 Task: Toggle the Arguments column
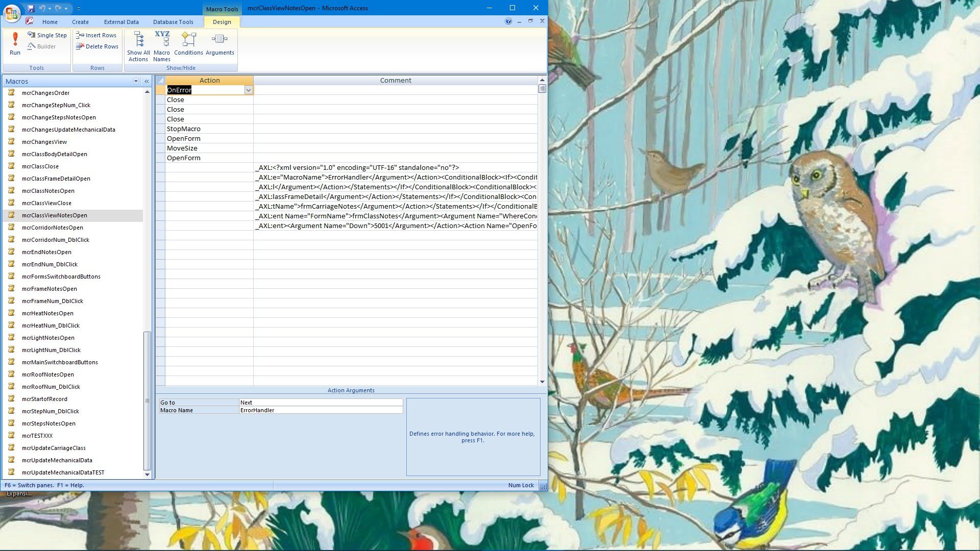tap(219, 44)
